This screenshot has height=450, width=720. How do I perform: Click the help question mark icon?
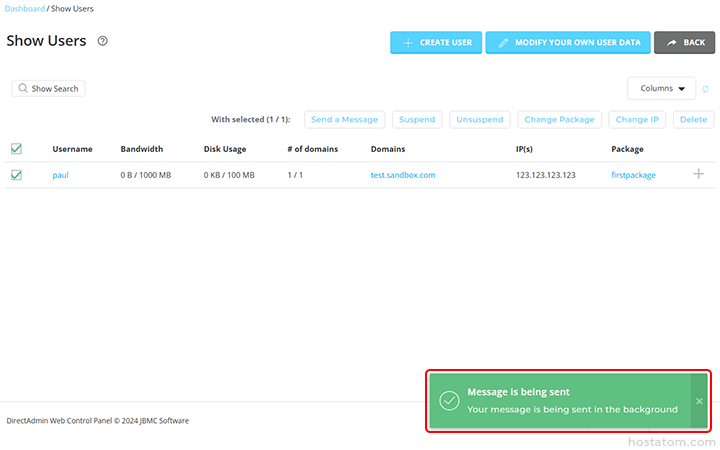tap(102, 41)
